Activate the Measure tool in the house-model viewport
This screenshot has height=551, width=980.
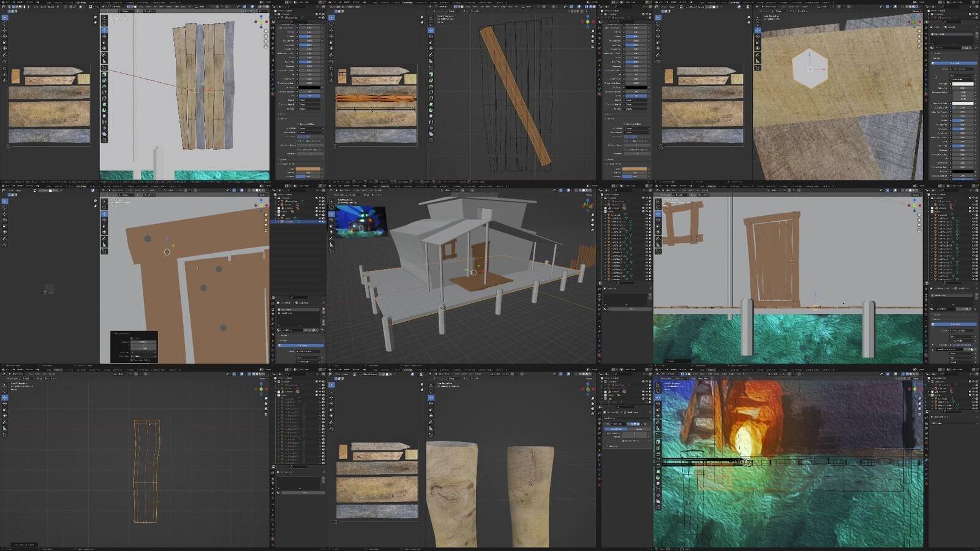331,245
